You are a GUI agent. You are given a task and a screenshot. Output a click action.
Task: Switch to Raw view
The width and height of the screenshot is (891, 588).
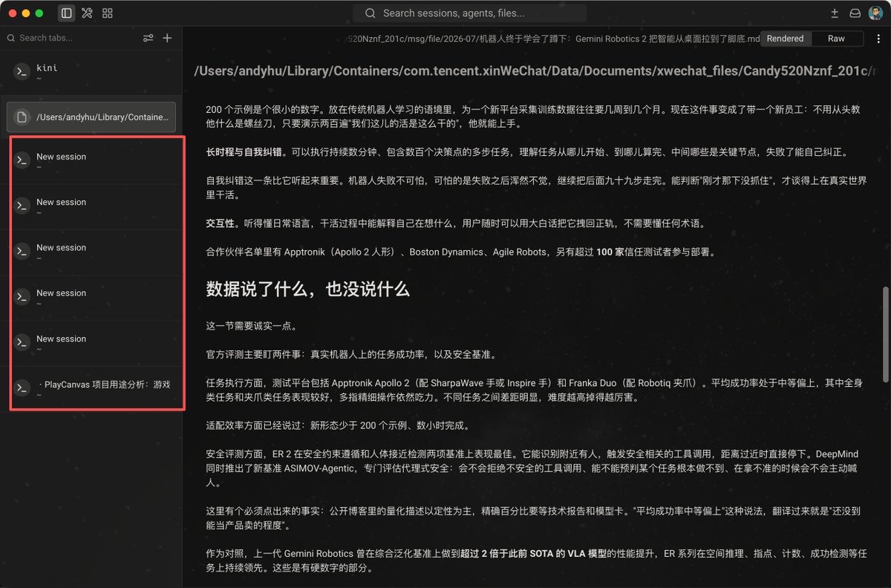tap(836, 39)
